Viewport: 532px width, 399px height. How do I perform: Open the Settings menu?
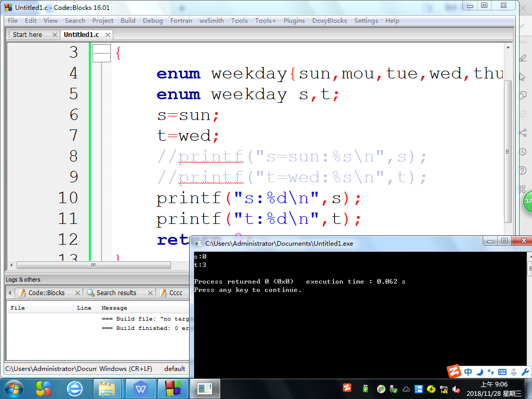(366, 21)
